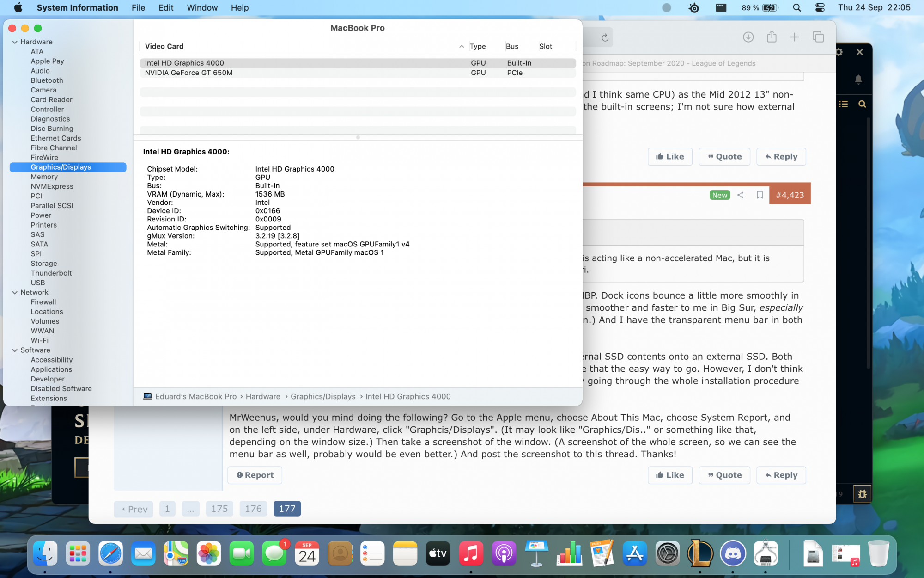This screenshot has height=578, width=924.
Task: Open System Preferences in the Dock
Action: point(668,553)
